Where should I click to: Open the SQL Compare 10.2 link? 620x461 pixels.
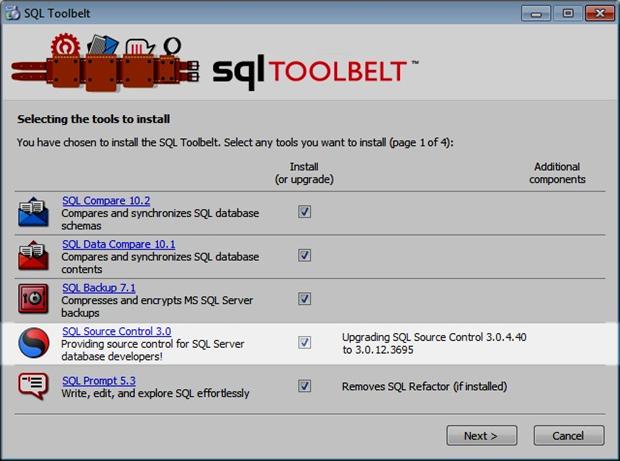[x=106, y=200]
